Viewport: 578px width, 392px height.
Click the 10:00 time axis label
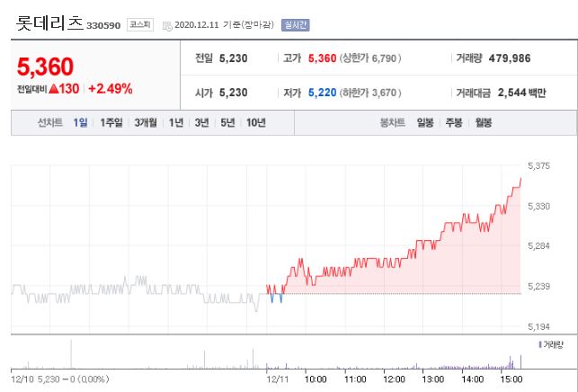(316, 379)
